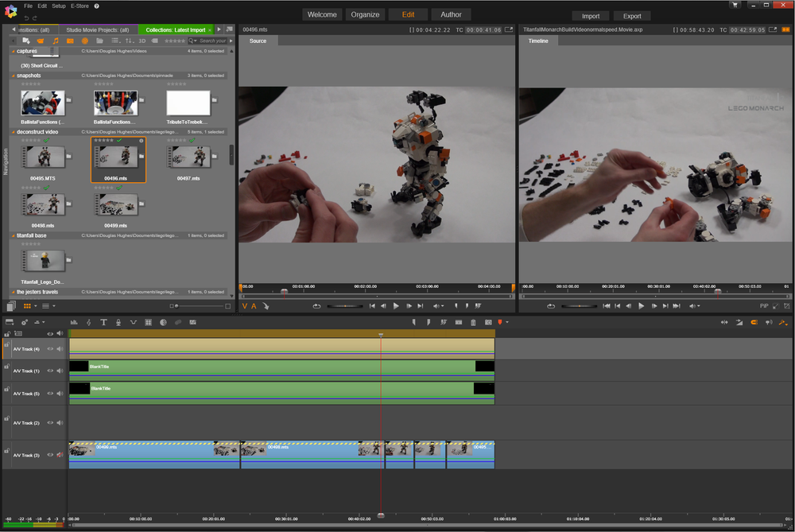Open the Audio Mixer on the timeline toolbar

point(75,322)
